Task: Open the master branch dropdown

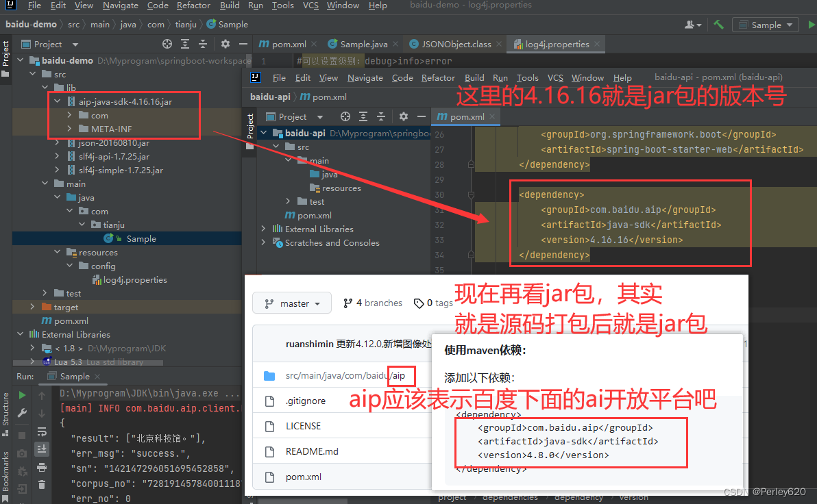Action: pyautogui.click(x=292, y=303)
